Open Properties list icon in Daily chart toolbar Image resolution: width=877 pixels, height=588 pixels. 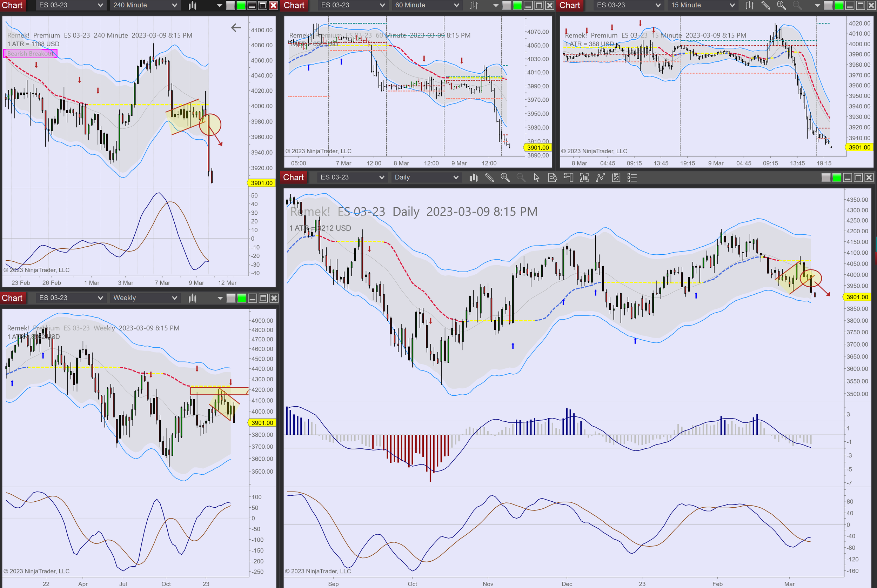click(x=632, y=178)
